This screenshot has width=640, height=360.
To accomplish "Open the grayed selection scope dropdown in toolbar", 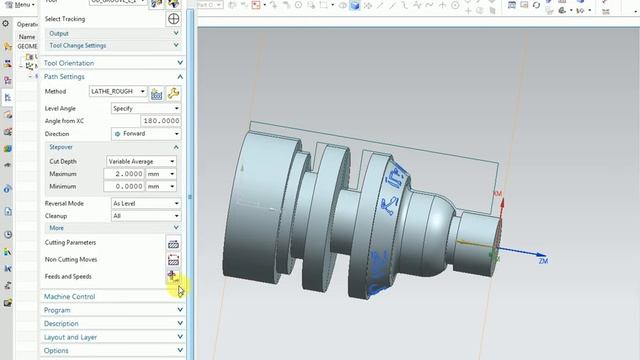I will (x=209, y=5).
